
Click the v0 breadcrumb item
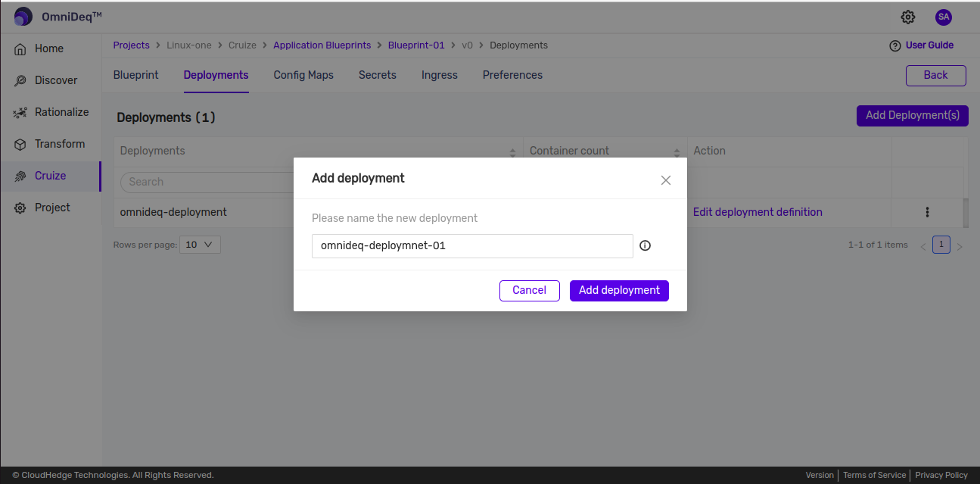click(468, 45)
